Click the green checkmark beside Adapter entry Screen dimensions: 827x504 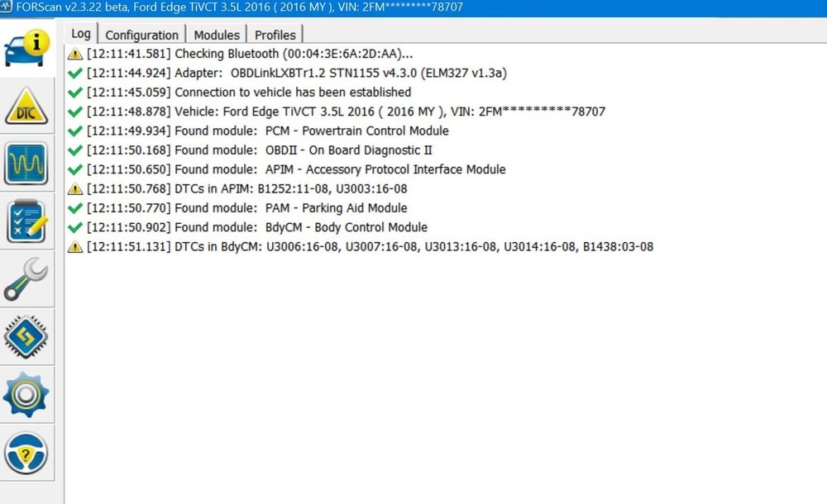pyautogui.click(x=75, y=73)
